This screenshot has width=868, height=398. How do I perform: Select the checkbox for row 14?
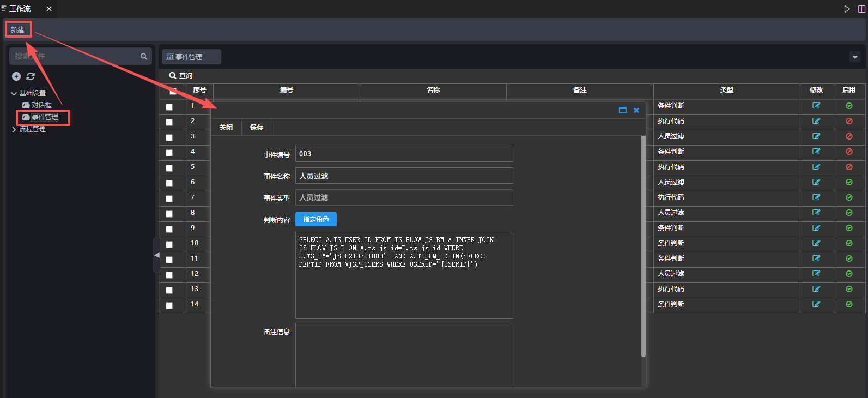169,305
